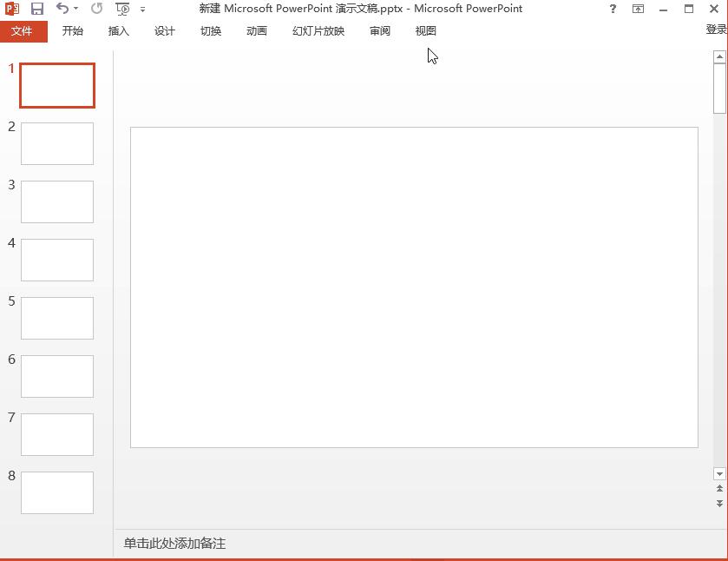The width and height of the screenshot is (728, 561).
Task: Click the vertical scrollbar up arrow
Action: coord(721,57)
